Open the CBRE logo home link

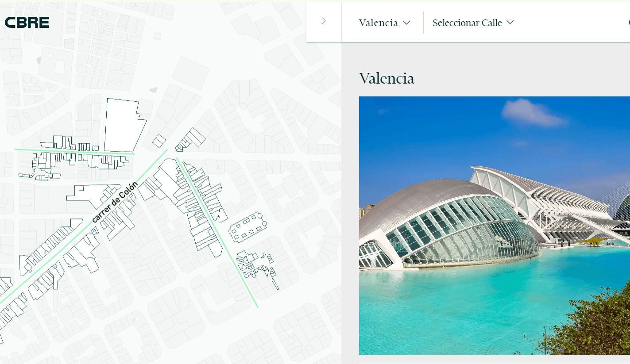pos(27,22)
